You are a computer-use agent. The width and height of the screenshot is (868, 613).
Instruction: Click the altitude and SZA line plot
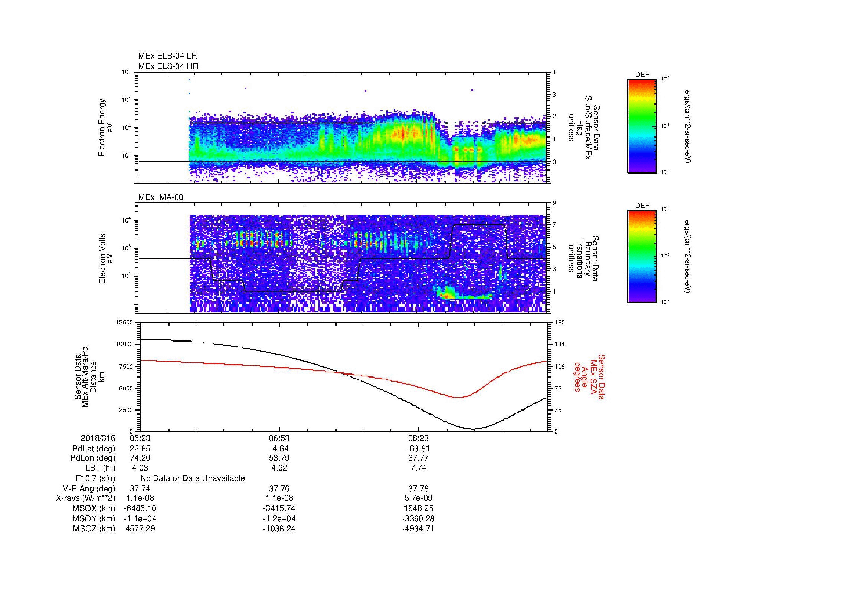click(x=343, y=376)
